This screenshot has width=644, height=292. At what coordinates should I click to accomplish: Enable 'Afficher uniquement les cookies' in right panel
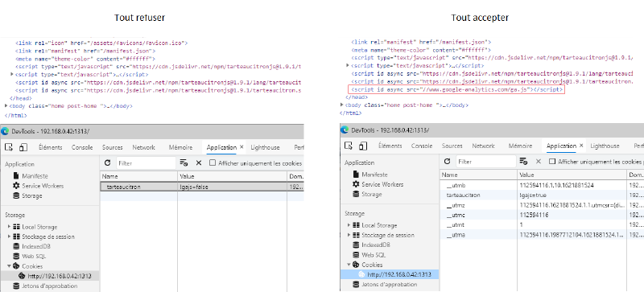pyautogui.click(x=552, y=162)
